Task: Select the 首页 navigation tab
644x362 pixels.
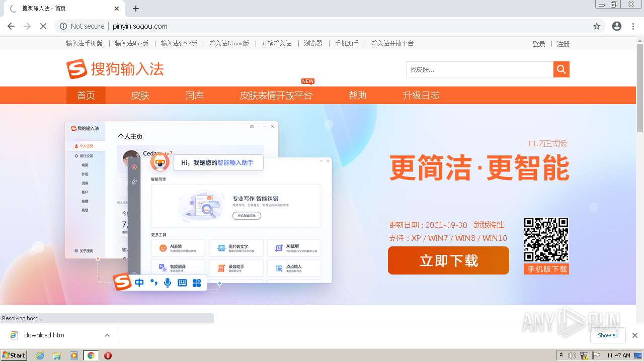Action: (x=86, y=95)
